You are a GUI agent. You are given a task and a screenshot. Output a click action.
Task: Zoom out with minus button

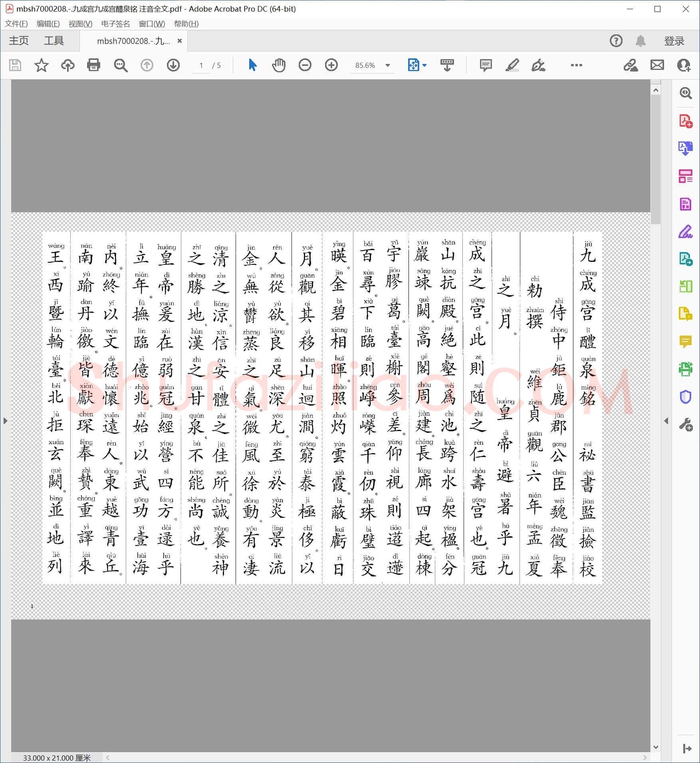point(305,65)
